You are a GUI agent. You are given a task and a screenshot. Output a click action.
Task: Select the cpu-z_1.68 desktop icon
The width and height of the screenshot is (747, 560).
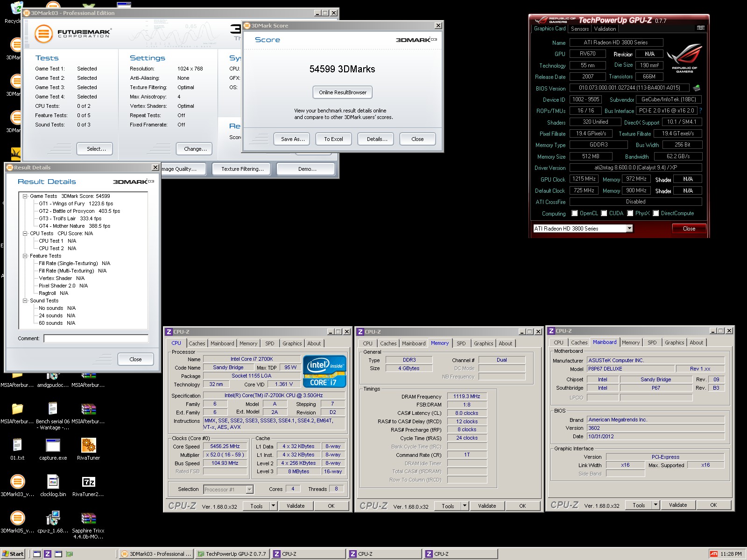(53, 518)
